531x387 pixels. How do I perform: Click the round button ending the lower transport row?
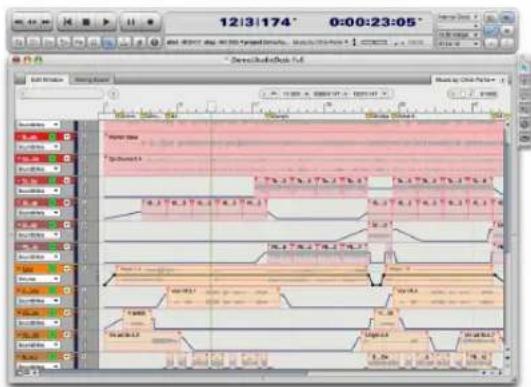coord(154,42)
